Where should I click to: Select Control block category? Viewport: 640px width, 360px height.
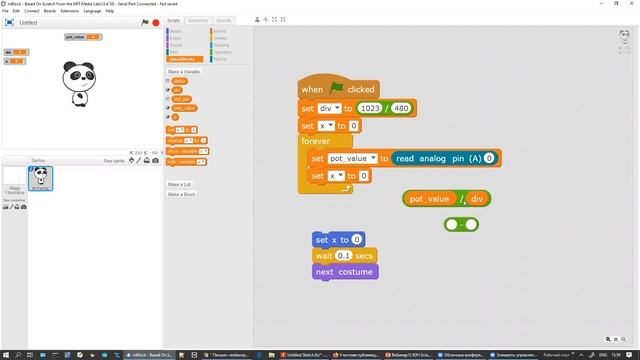pyautogui.click(x=220, y=38)
